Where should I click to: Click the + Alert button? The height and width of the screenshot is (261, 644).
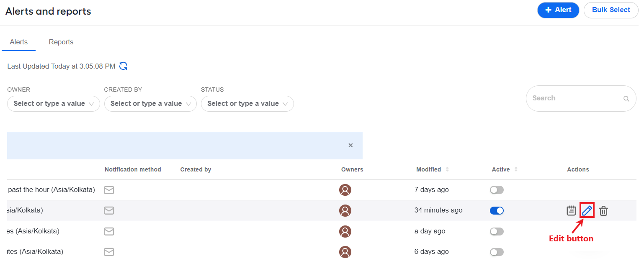(558, 10)
